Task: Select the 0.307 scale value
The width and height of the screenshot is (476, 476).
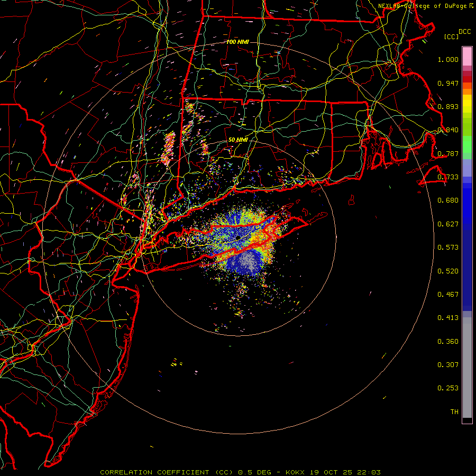Action: [x=448, y=365]
